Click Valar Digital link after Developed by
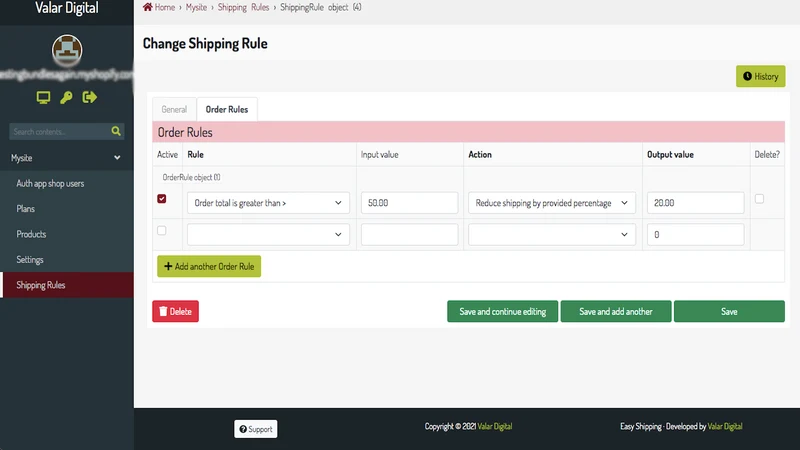The height and width of the screenshot is (450, 800). point(725,426)
